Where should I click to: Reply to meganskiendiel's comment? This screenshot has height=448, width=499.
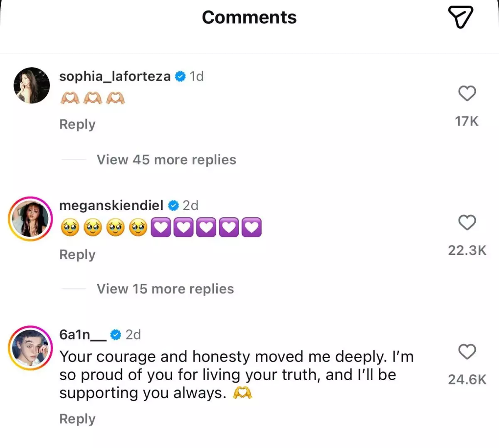77,254
